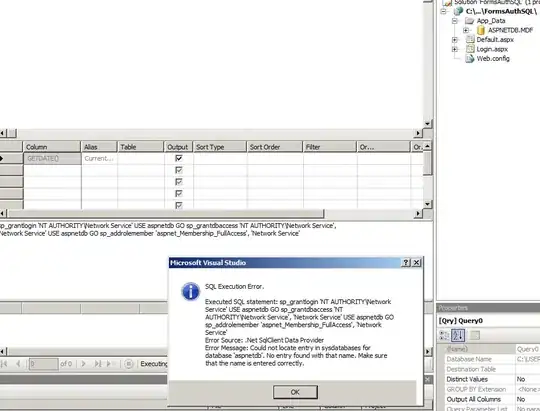Click the criteria grid horizontal scrollbar thumb
Image resolution: width=540 pixels, height=411 pixels.
point(166,214)
